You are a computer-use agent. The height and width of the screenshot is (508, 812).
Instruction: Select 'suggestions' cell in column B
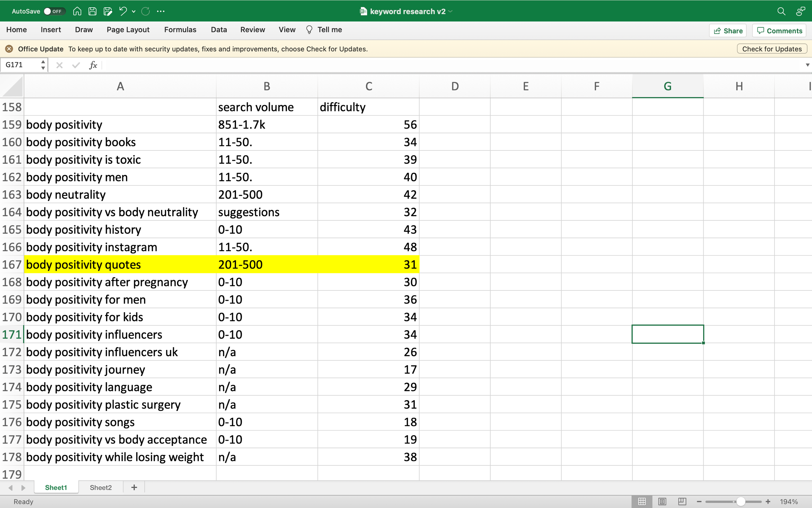(267, 212)
